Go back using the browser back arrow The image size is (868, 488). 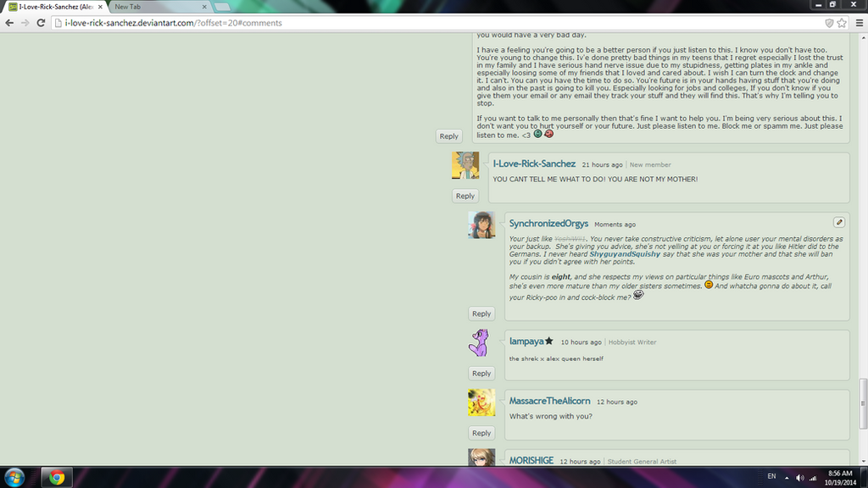tap(9, 23)
